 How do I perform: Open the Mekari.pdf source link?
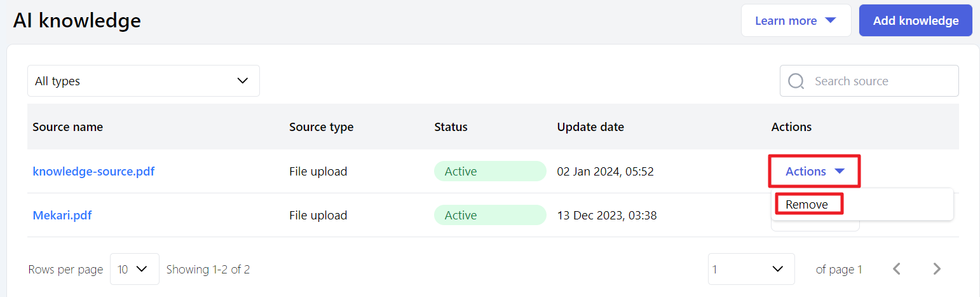pos(62,215)
